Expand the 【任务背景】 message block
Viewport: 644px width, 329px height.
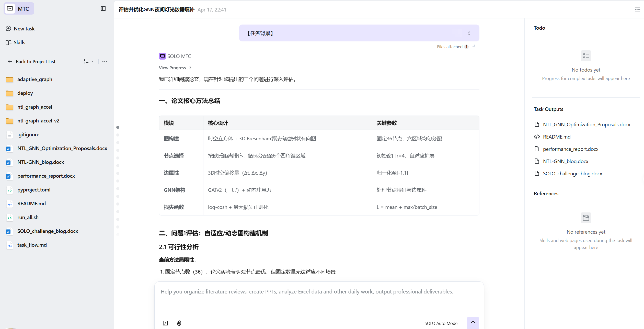[x=469, y=33]
